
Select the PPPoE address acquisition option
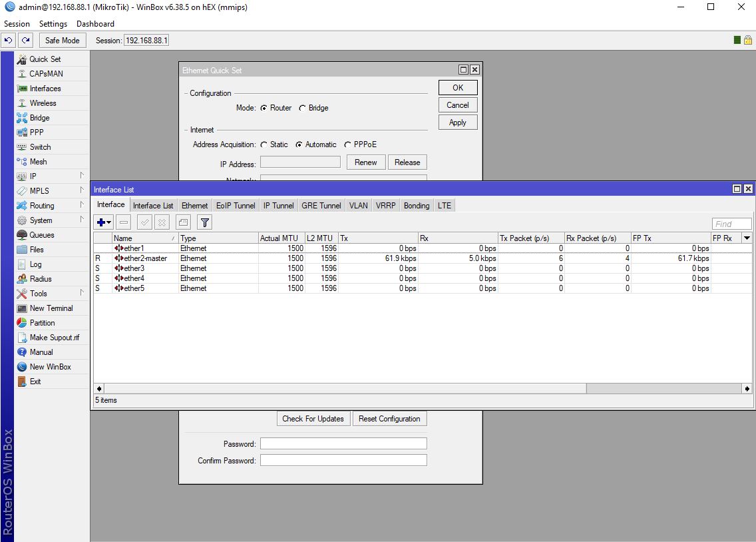pyautogui.click(x=349, y=144)
